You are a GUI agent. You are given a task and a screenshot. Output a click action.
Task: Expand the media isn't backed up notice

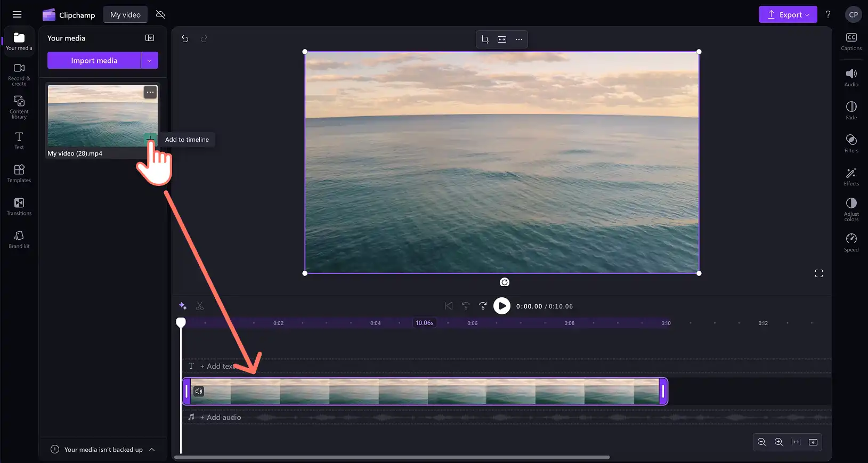point(152,450)
